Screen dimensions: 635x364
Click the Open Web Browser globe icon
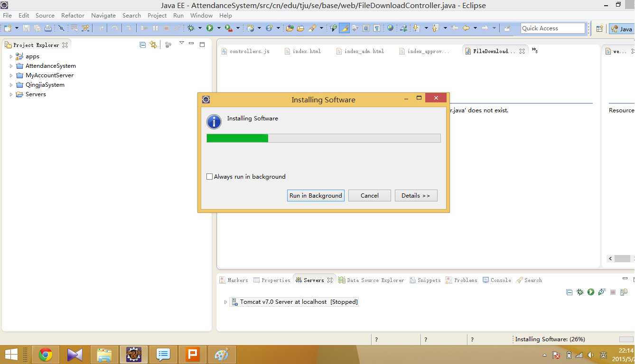pos(390,28)
